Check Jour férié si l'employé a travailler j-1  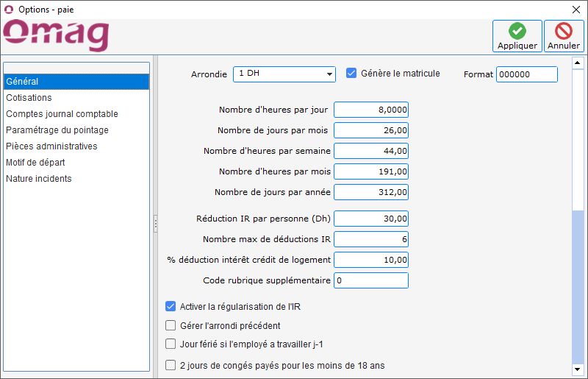pos(171,344)
